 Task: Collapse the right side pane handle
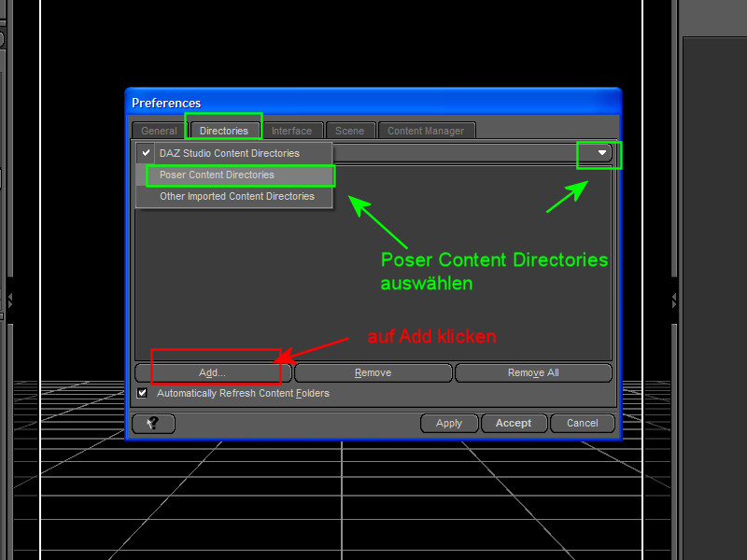(673, 301)
